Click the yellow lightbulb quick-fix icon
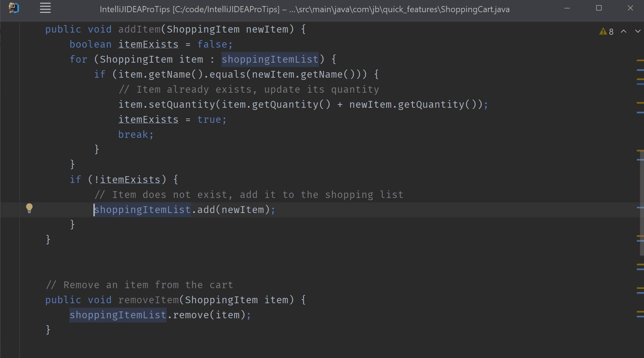Viewport: 644px width, 358px height. (29, 208)
